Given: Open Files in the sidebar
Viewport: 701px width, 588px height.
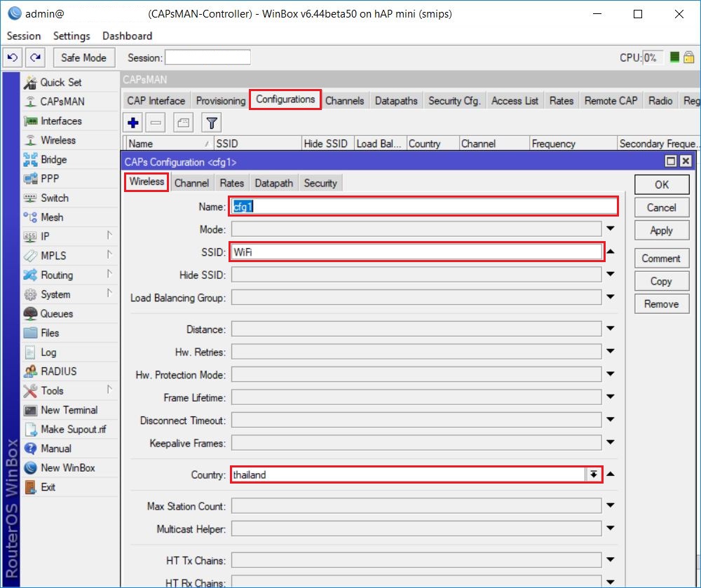Looking at the screenshot, I should pyautogui.click(x=50, y=333).
